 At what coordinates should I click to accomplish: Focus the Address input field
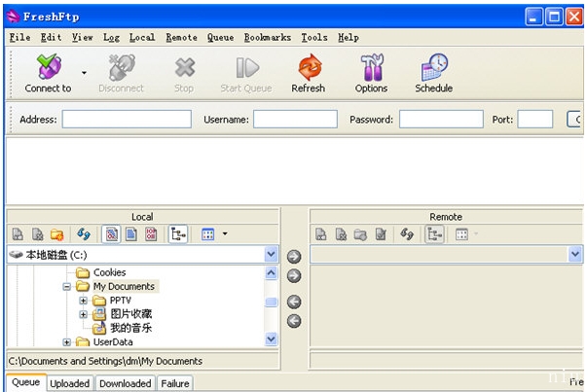[x=127, y=120]
